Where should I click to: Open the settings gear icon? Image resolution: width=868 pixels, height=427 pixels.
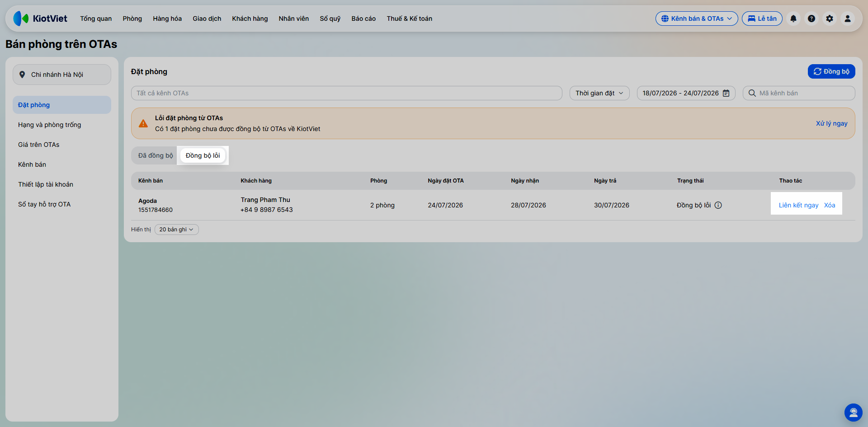pyautogui.click(x=830, y=19)
